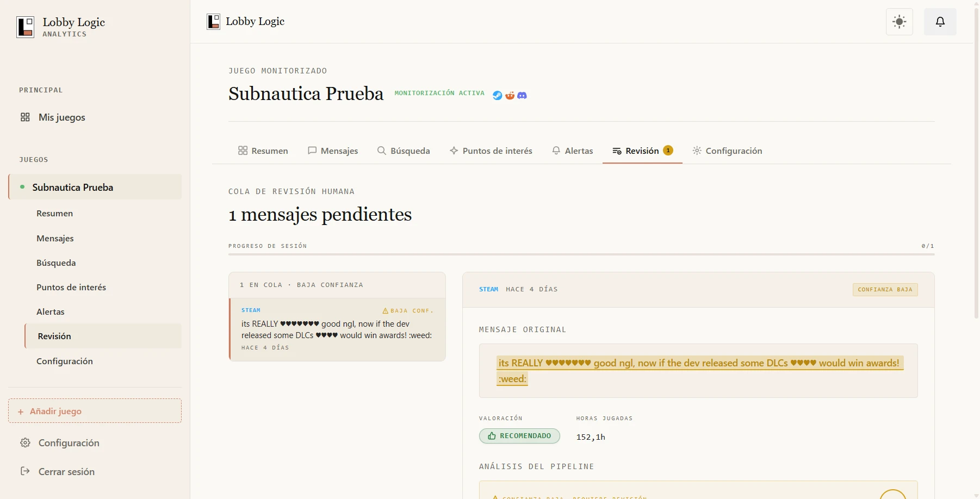Switch to the Configuración tab
The width and height of the screenshot is (980, 499).
coord(727,151)
